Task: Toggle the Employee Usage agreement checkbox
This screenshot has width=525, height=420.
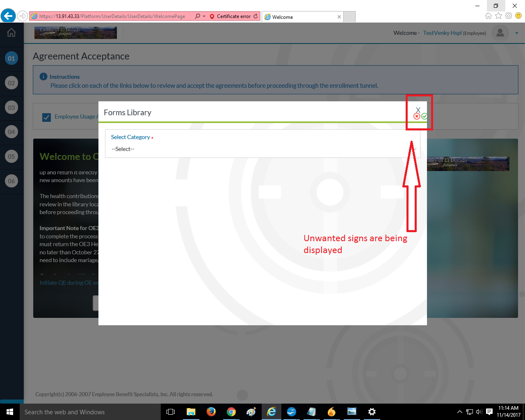Action: click(47, 117)
